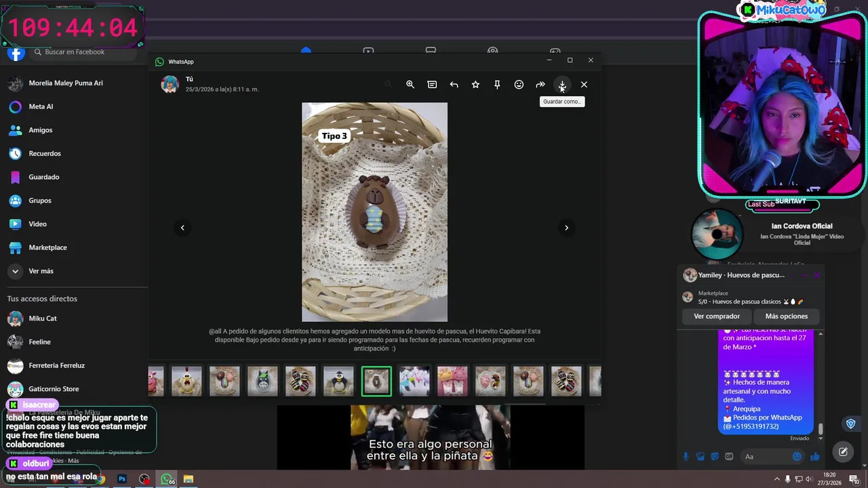Open OBS recording icon in taskbar
Image resolution: width=868 pixels, height=488 pixels.
click(144, 479)
